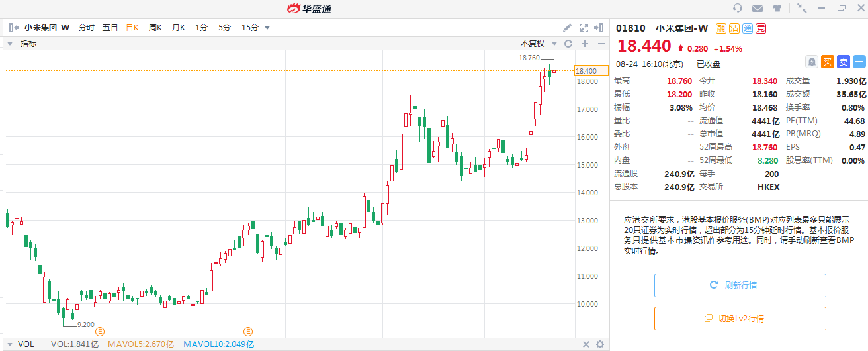
Task: Click the VOL indicator label
Action: tap(26, 344)
